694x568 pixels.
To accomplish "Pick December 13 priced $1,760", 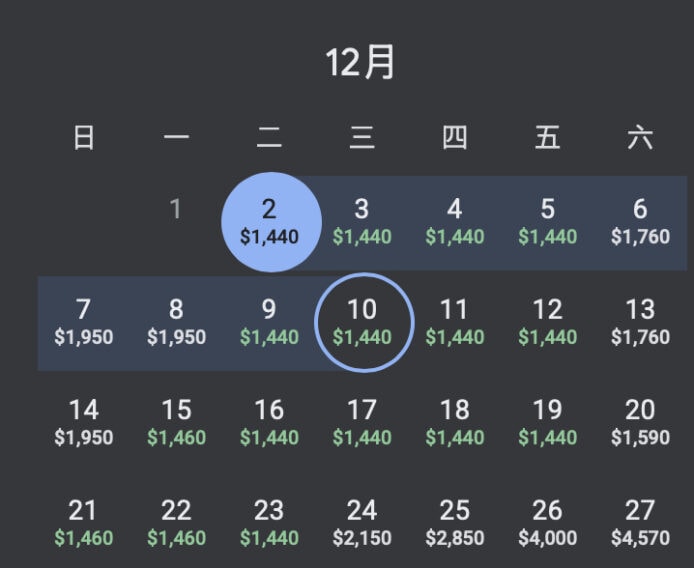I will tap(640, 322).
